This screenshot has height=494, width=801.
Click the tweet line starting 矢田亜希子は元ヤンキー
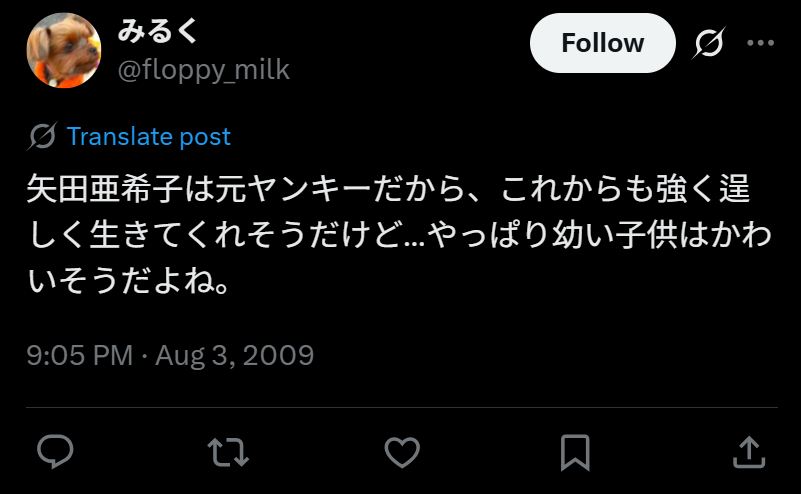coord(388,189)
